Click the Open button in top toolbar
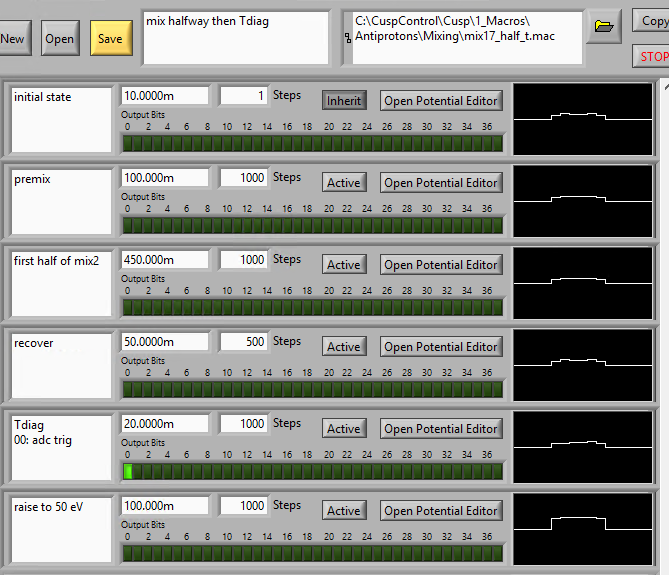 coord(60,39)
